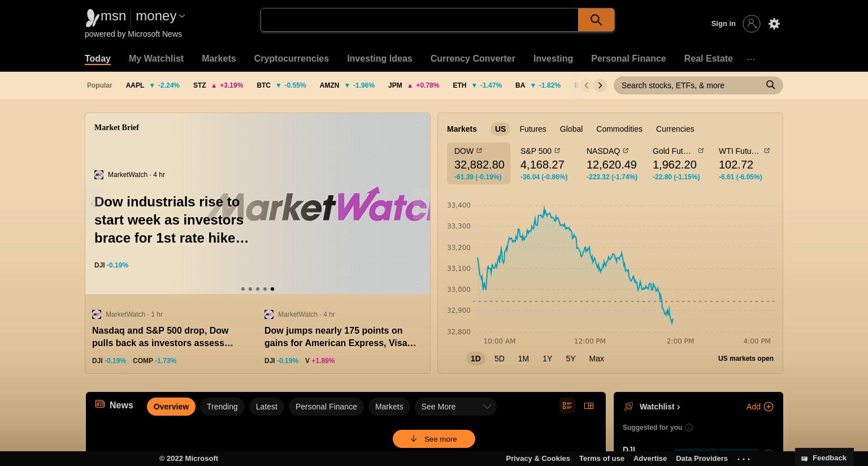Select 5D chart range
Screen dimensions: 868x466
click(499, 359)
